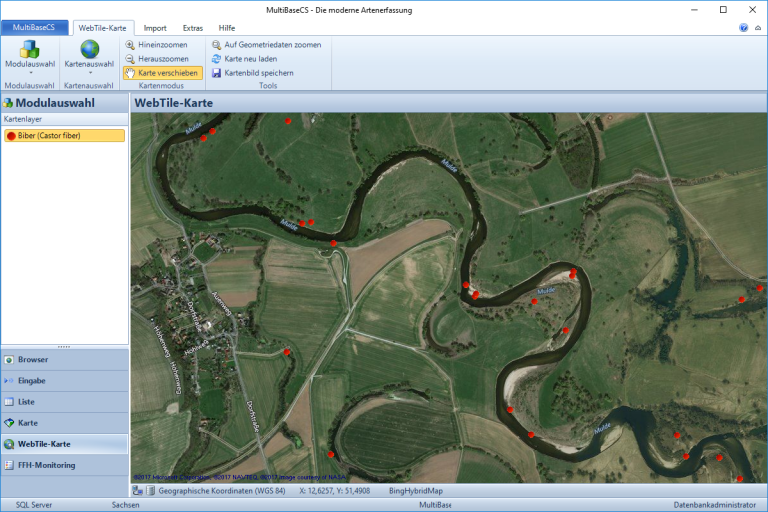The height and width of the screenshot is (512, 768).
Task: Open the Hilfe ribbon tab
Action: pyautogui.click(x=227, y=28)
